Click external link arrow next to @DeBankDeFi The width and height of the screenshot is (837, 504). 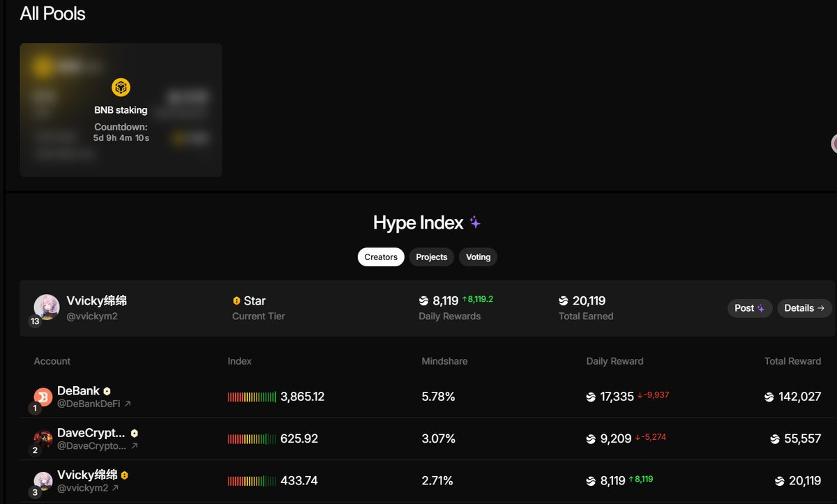(128, 404)
